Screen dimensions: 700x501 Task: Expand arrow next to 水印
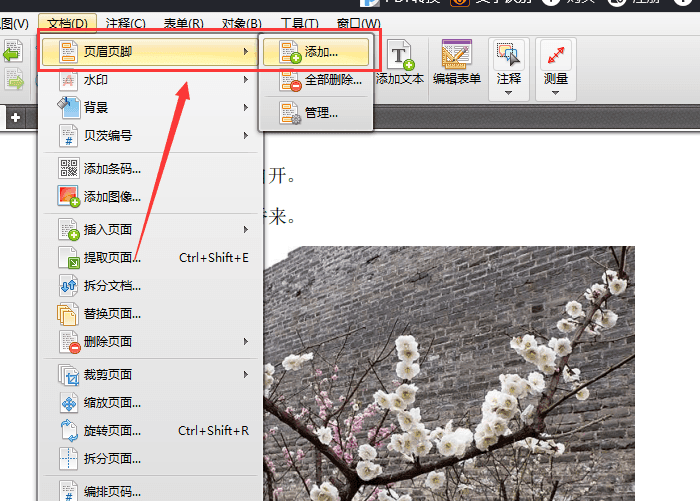point(246,80)
